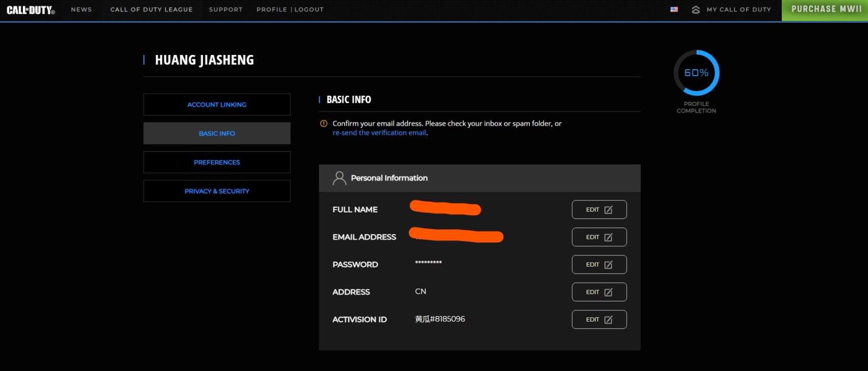Click re-send the verification email link
868x371 pixels.
[x=379, y=133]
